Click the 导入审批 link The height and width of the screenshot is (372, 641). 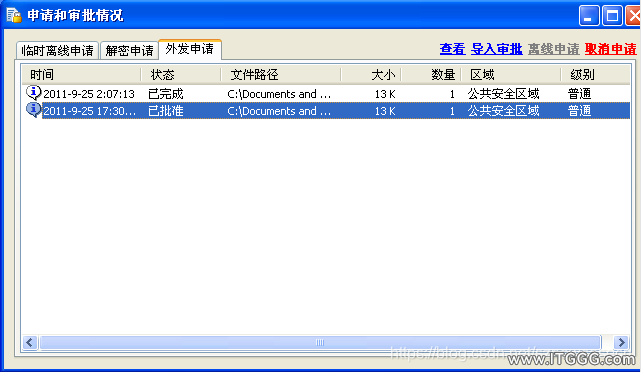point(496,49)
